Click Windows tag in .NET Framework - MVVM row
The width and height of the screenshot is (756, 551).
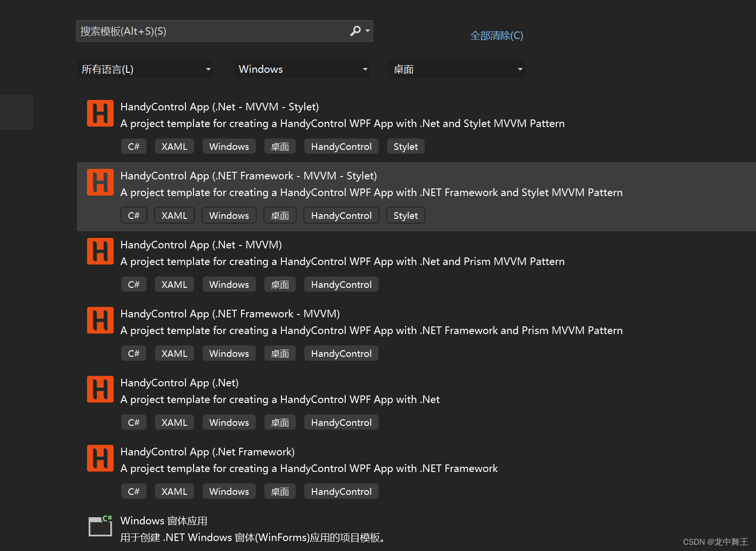pyautogui.click(x=229, y=354)
